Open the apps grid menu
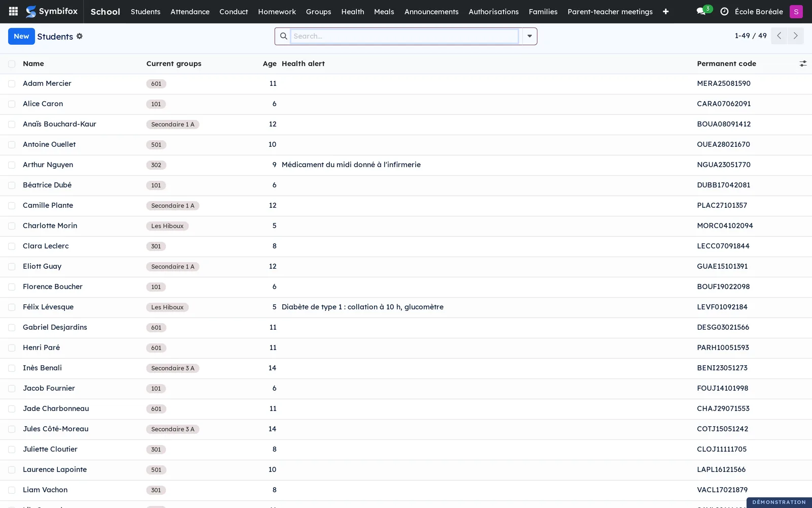 14,11
